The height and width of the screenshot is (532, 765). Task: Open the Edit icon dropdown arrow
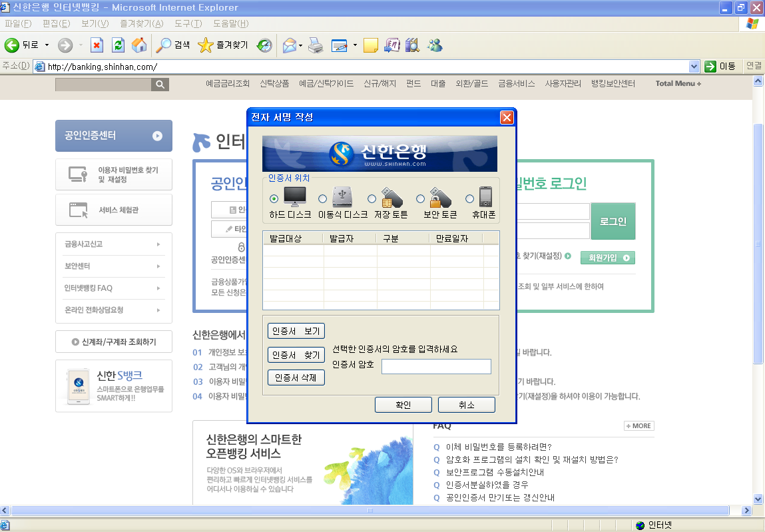tap(355, 45)
